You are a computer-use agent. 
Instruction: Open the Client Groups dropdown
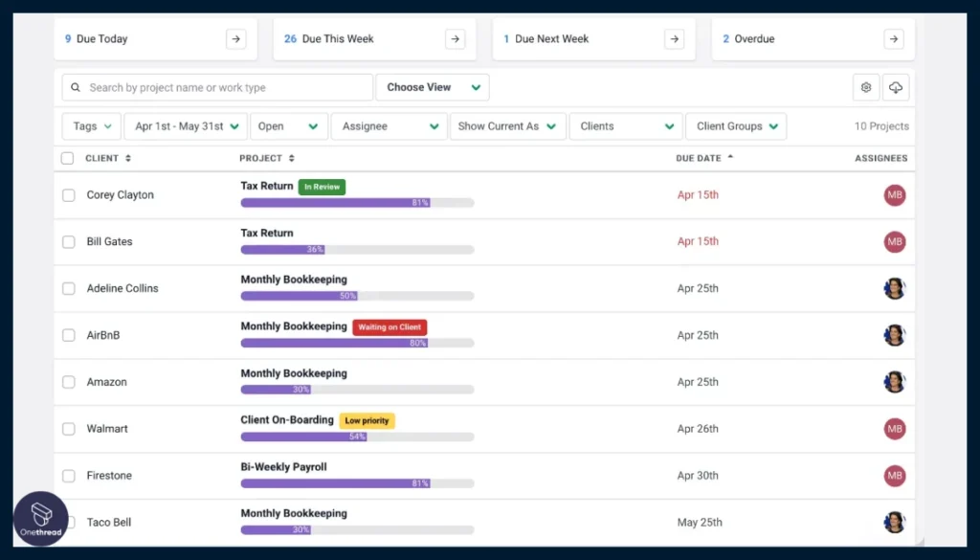(x=736, y=126)
